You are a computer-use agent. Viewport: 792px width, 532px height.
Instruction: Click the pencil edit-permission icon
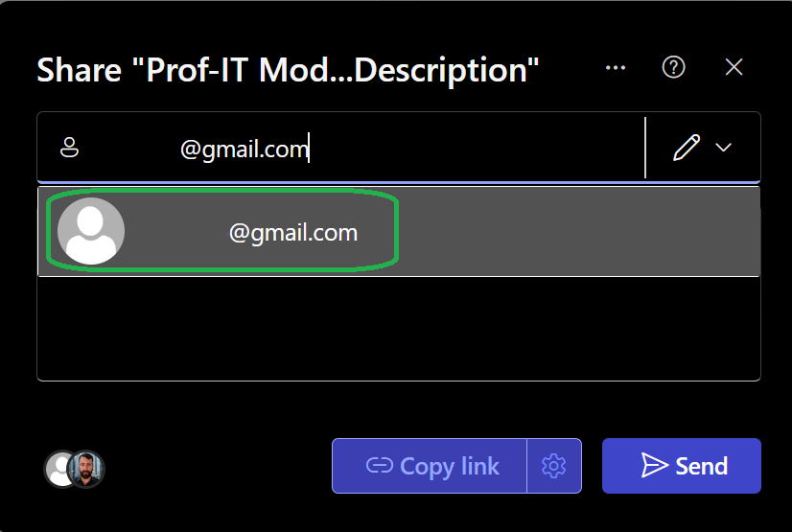point(686,148)
